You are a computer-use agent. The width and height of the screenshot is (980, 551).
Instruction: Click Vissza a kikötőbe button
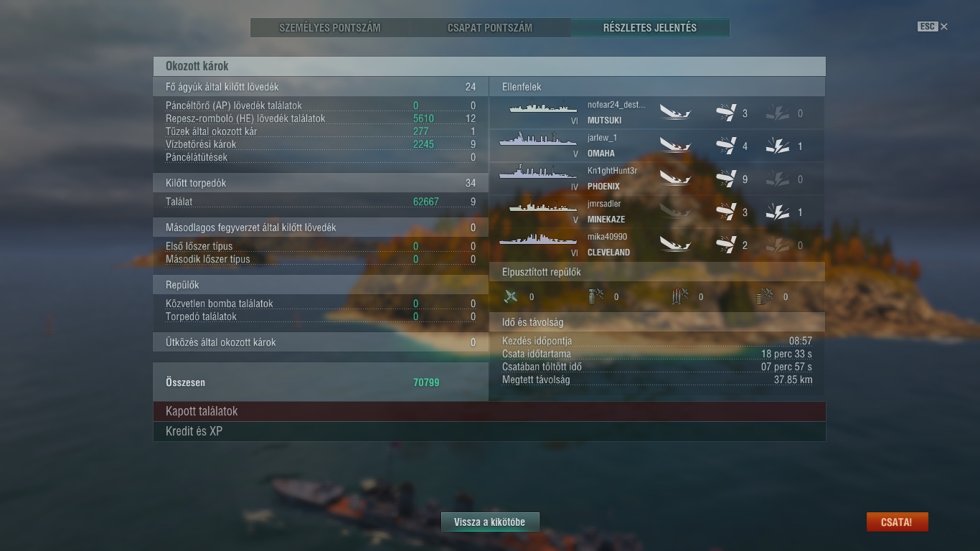(x=490, y=522)
